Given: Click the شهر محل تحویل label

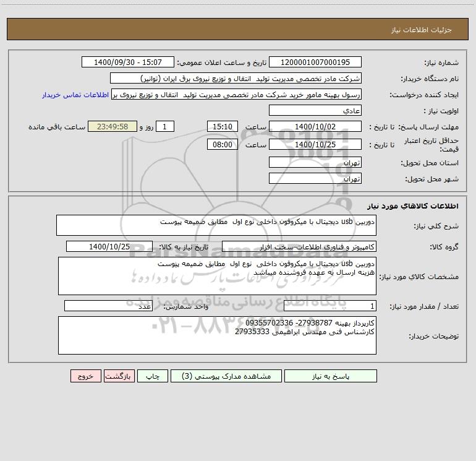Looking at the screenshot, I should [x=432, y=179].
